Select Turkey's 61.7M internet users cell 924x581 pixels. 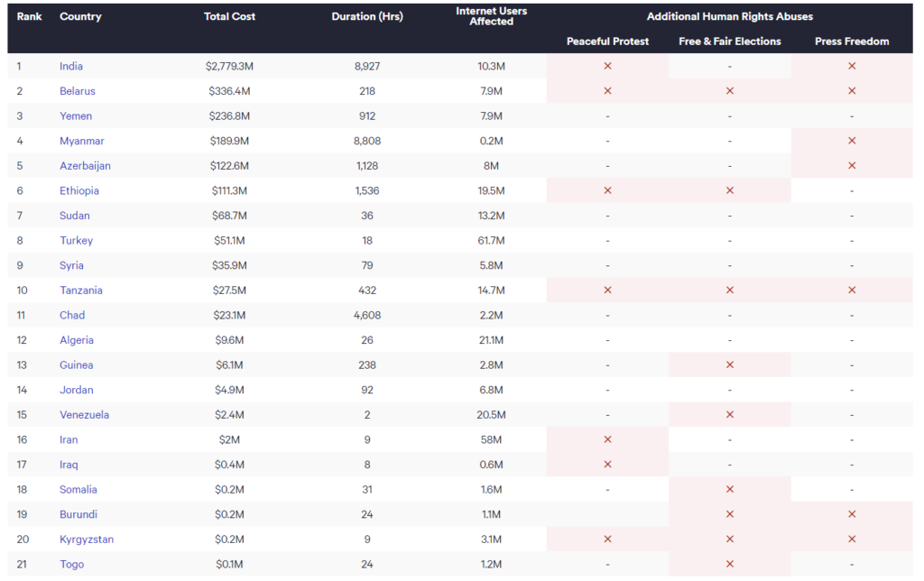point(491,241)
